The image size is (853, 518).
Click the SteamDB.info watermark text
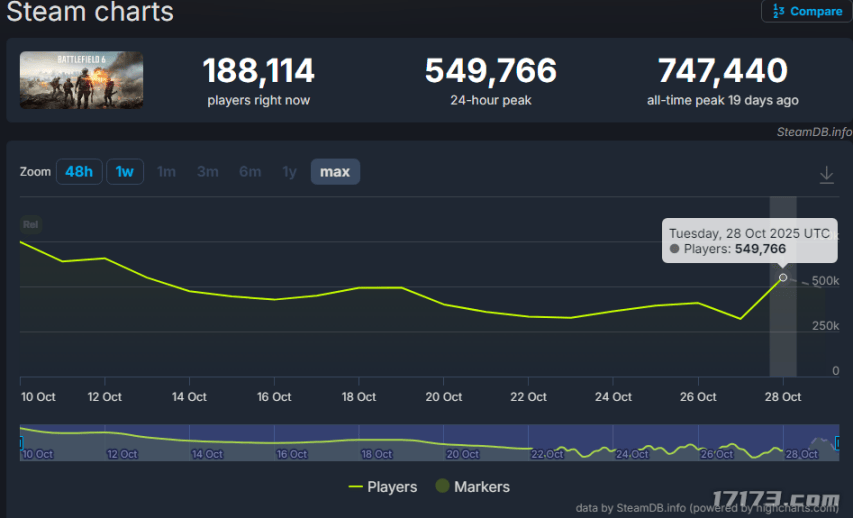click(x=813, y=132)
